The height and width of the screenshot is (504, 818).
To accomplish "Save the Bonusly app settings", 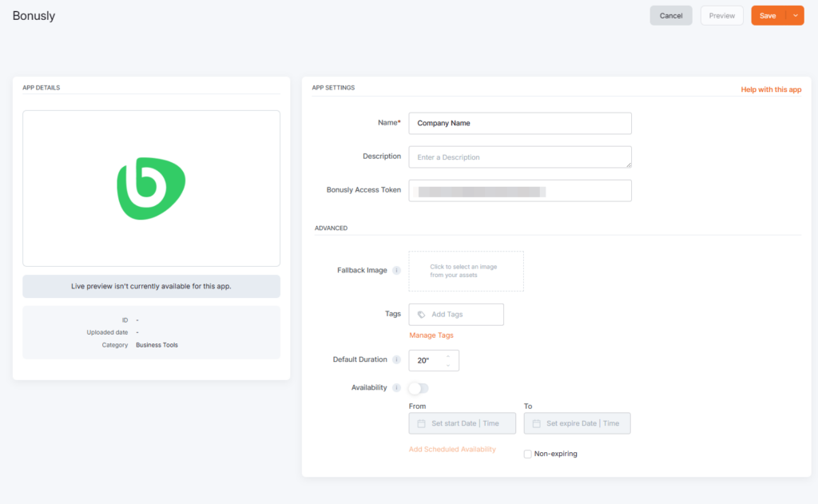I will coord(767,16).
